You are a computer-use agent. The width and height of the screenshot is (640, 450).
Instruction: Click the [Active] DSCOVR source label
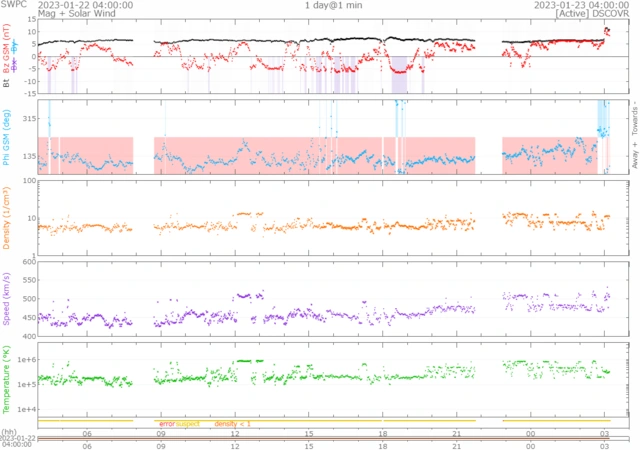(x=596, y=15)
